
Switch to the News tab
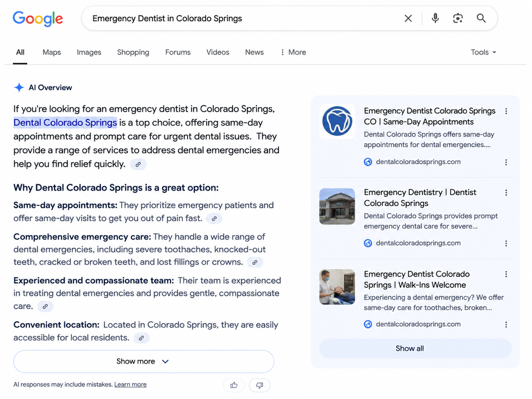click(254, 52)
